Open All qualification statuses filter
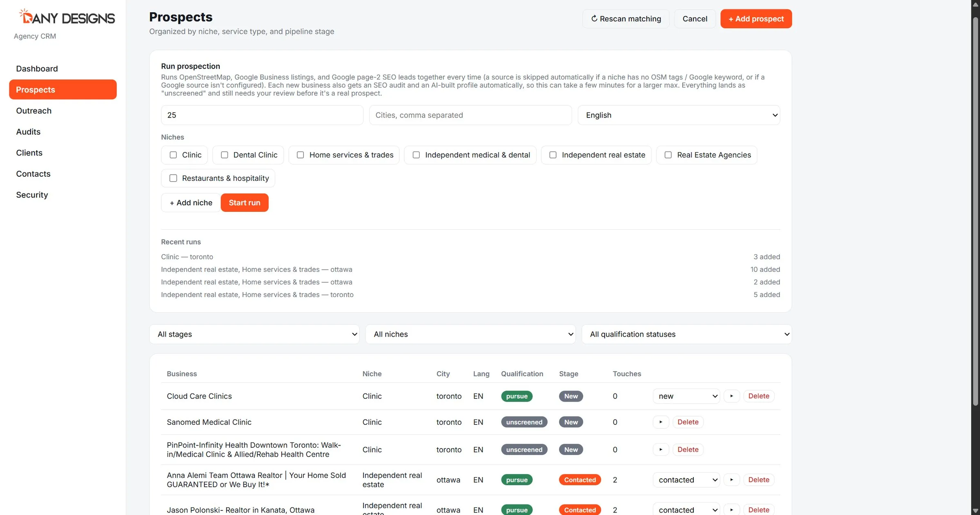Viewport: 980px width, 515px height. [686, 334]
